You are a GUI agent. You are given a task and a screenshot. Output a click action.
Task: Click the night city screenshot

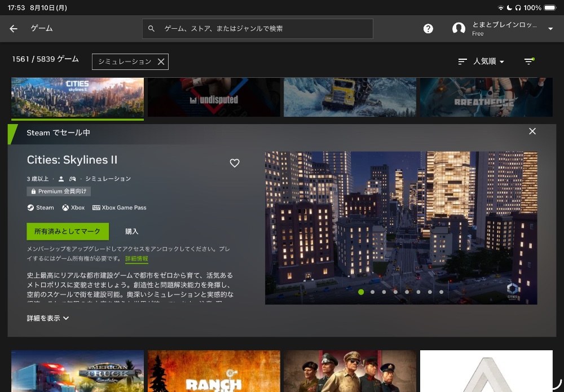click(401, 228)
